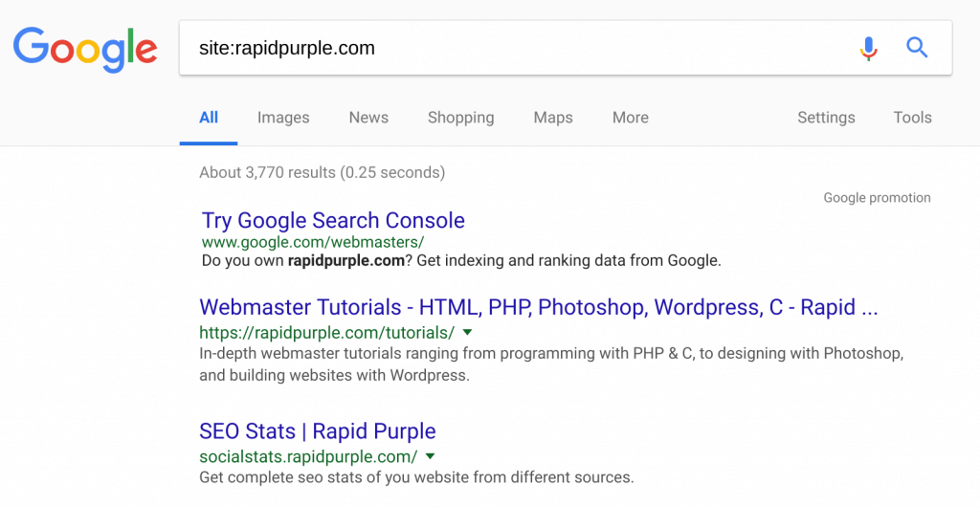The width and height of the screenshot is (980, 507).
Task: Click the www.google.com/webmasters/ URL
Action: point(313,242)
